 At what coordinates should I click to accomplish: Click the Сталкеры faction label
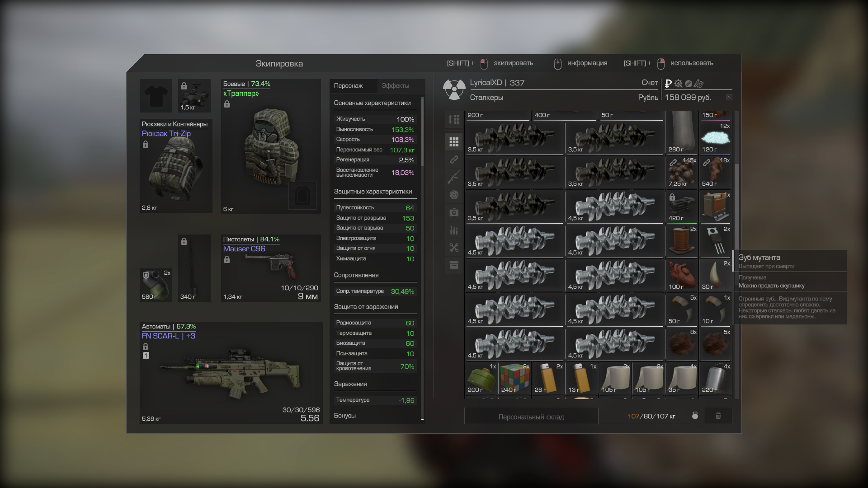pyautogui.click(x=486, y=97)
